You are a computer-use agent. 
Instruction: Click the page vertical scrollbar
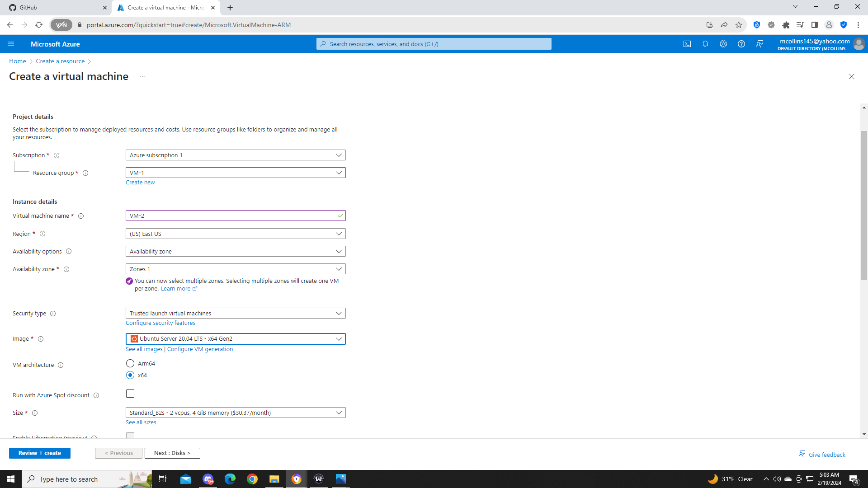[x=864, y=206]
